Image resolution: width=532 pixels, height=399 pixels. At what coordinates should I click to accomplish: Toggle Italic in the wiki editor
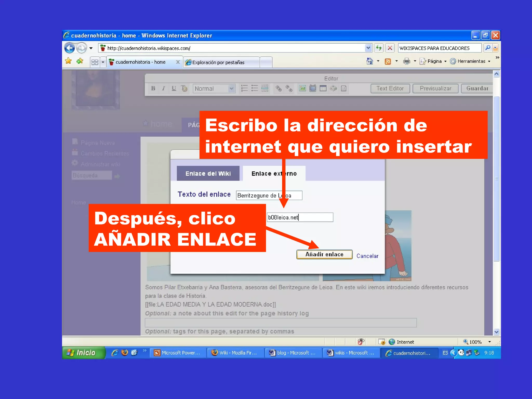tap(163, 89)
